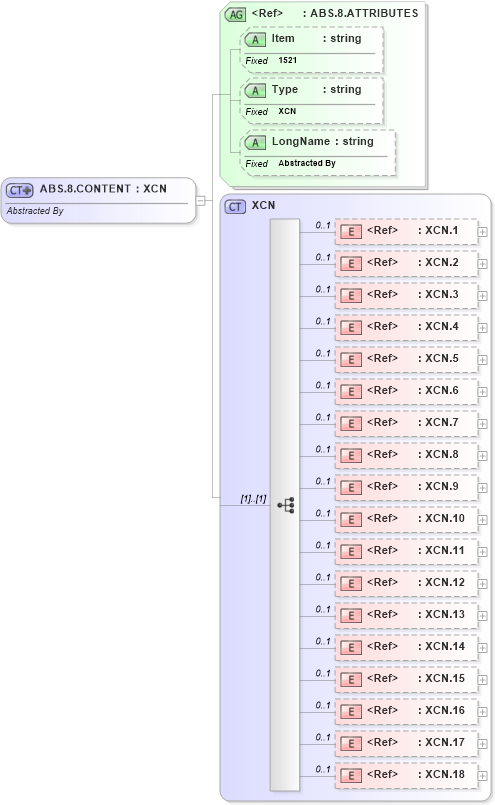Viewport: 495px width, 805px height.
Task: Select the XCN complex type title
Action: tap(263, 205)
